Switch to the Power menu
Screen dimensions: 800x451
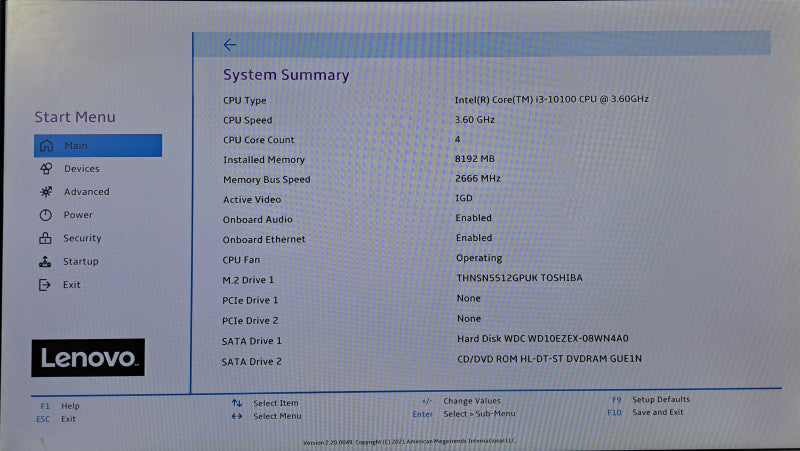coord(78,215)
